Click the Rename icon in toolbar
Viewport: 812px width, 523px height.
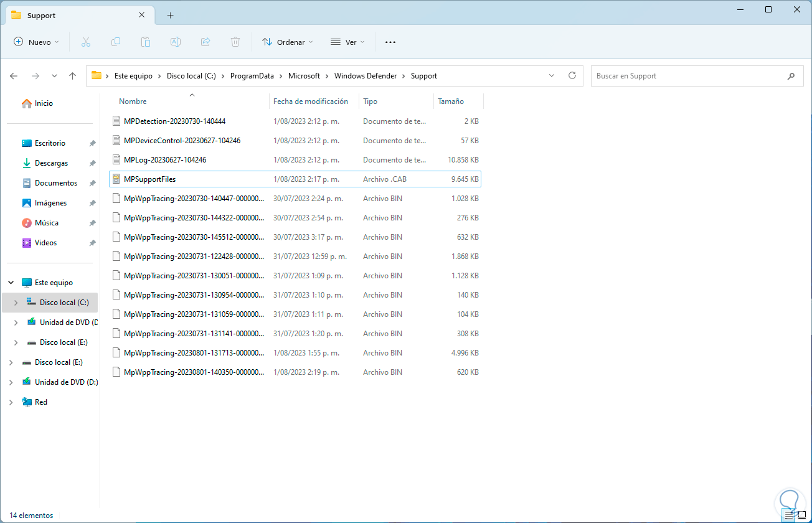tap(176, 42)
